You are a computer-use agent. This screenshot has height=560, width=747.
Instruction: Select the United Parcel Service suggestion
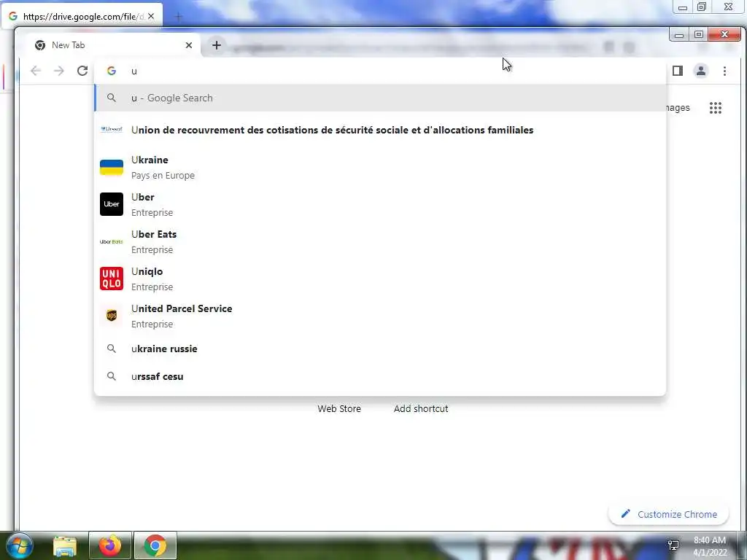tap(380, 316)
